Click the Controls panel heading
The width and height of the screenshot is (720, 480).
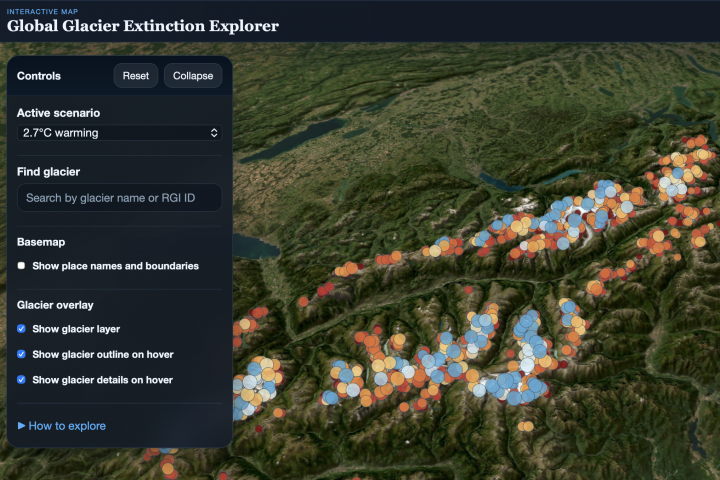pos(39,76)
